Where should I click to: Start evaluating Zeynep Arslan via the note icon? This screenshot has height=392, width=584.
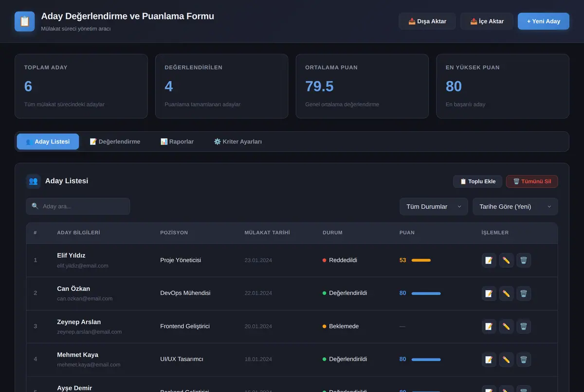pos(489,326)
